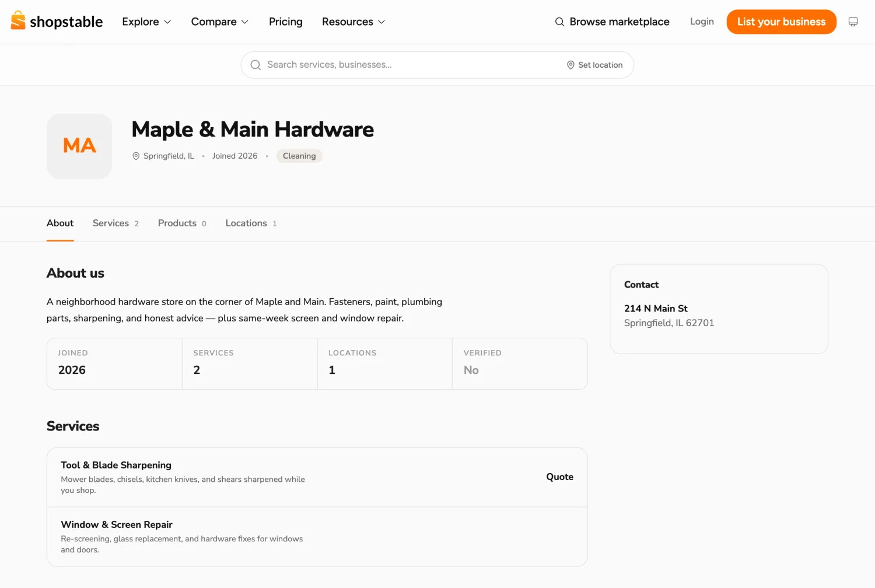Click Quote for Tool & Blade Sharpening
The height and width of the screenshot is (588, 875).
pos(559,477)
